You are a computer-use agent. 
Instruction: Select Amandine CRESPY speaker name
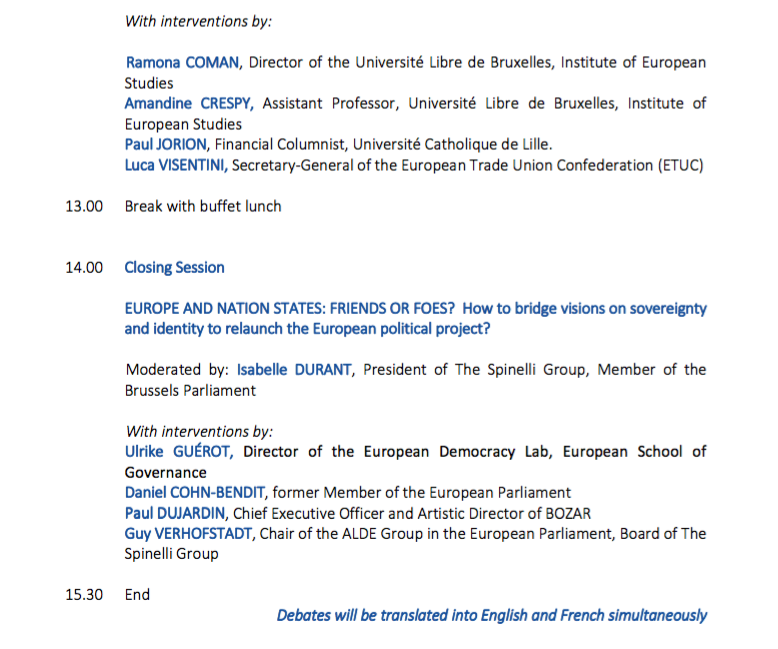[x=189, y=103]
